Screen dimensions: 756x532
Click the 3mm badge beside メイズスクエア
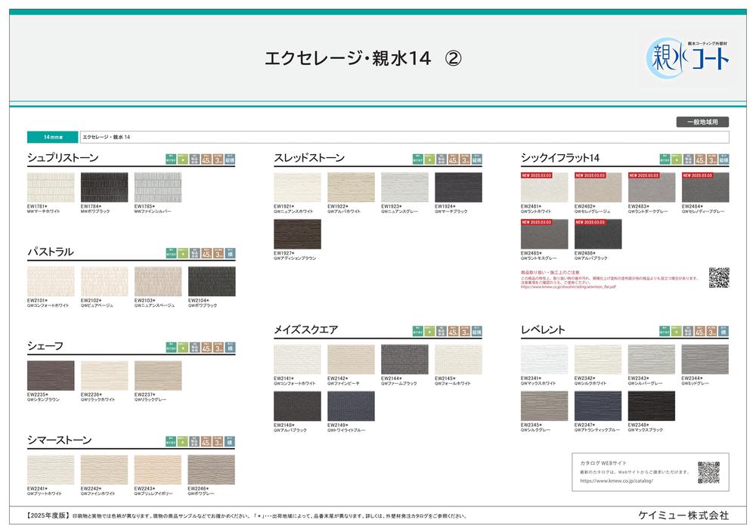(x=465, y=331)
